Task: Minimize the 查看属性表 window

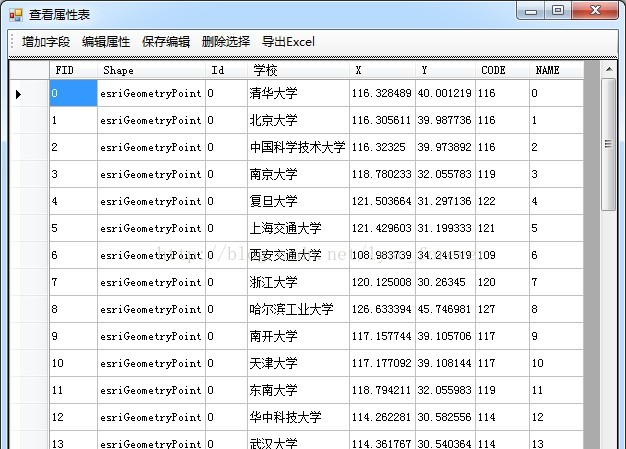Action: click(531, 10)
